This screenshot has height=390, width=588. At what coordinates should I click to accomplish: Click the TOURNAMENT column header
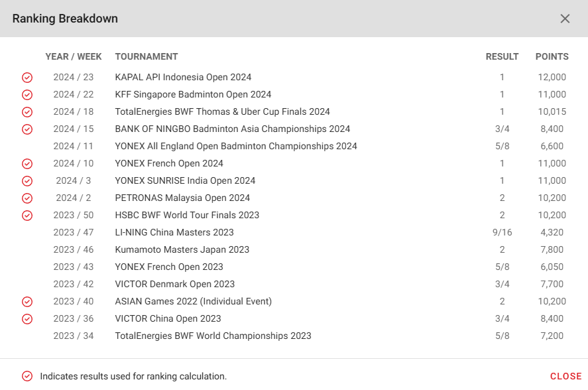tap(147, 56)
